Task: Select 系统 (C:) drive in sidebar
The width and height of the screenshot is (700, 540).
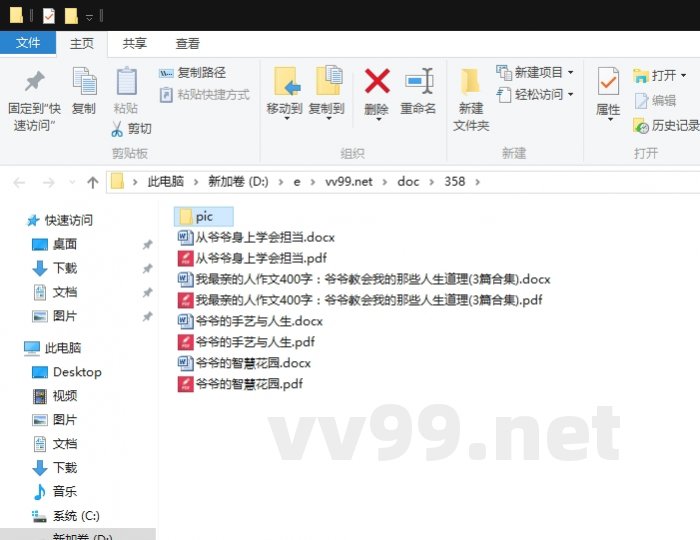Action: pos(76,516)
